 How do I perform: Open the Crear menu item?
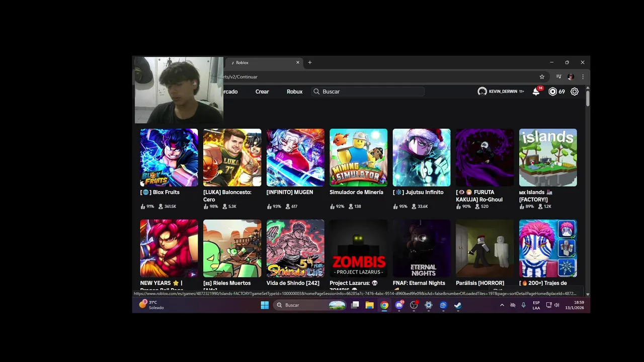pyautogui.click(x=262, y=92)
